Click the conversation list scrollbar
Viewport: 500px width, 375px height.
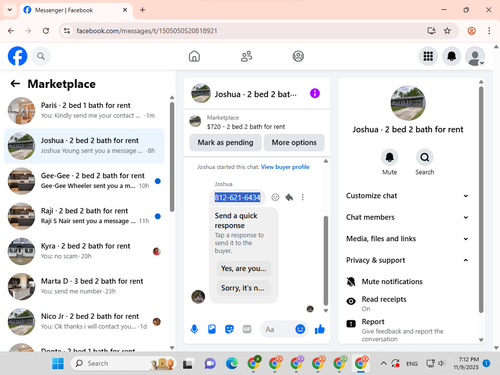point(172,157)
